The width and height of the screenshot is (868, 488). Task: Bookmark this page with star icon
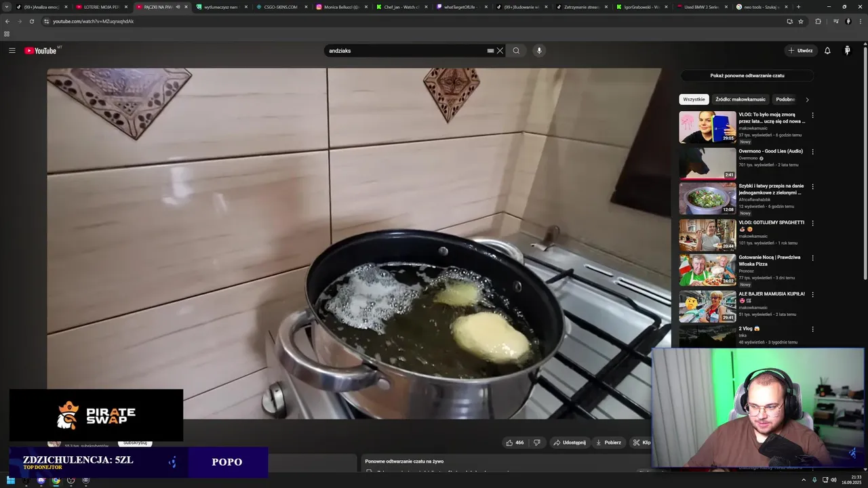pos(801,21)
